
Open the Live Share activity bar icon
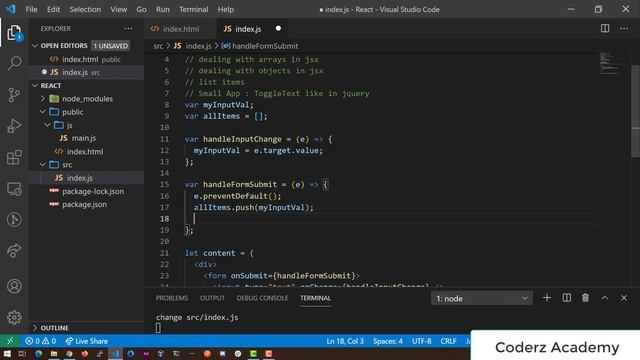click(14, 251)
